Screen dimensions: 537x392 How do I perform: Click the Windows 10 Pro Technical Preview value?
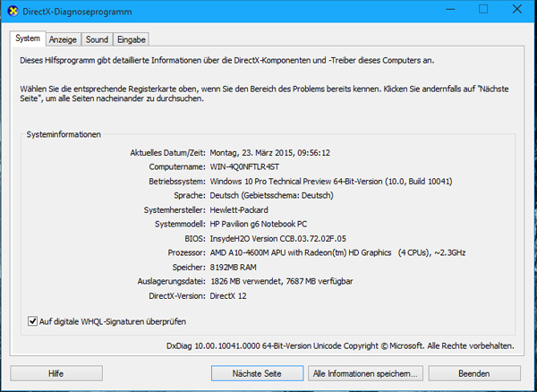[x=331, y=182]
